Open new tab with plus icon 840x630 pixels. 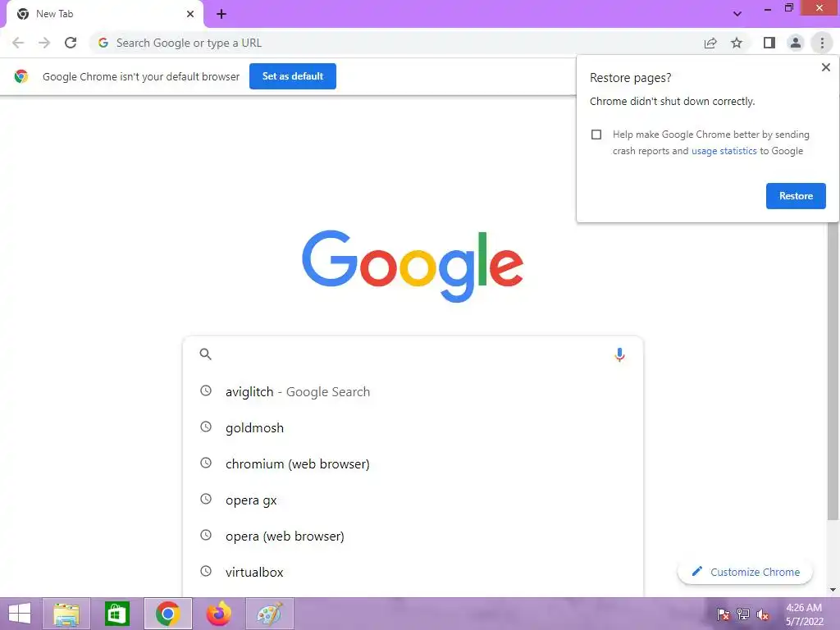221,14
